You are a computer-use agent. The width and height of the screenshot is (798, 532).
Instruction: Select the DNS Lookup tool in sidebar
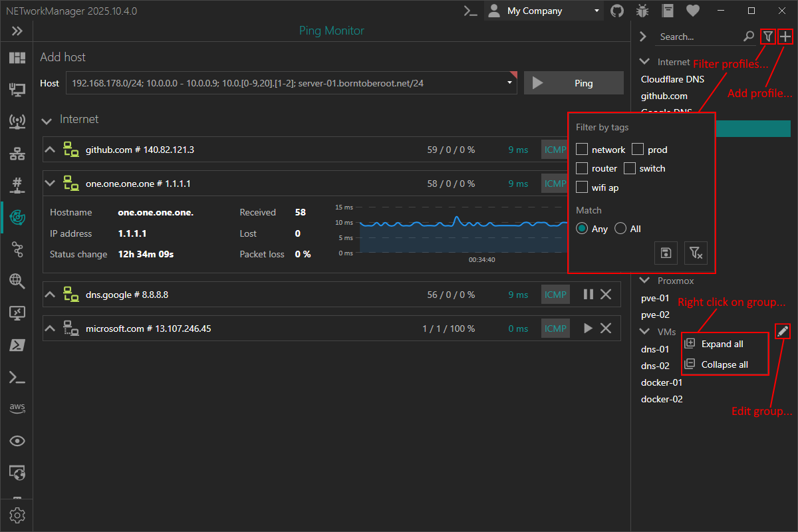tap(17, 281)
